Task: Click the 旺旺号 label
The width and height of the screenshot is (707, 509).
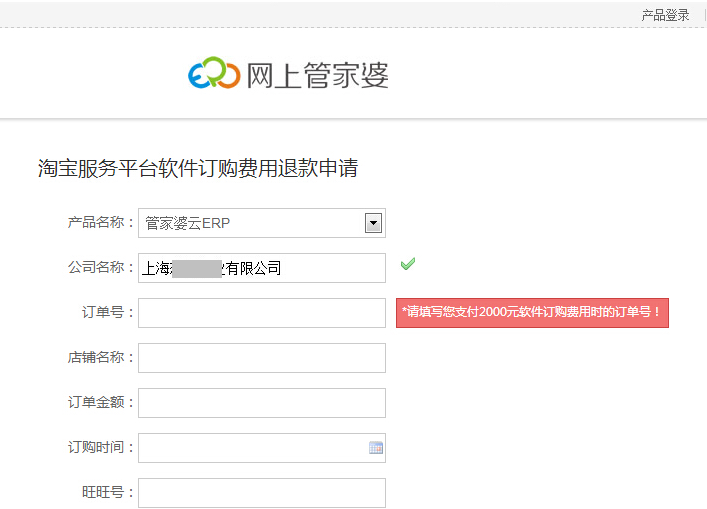Action: [x=108, y=492]
